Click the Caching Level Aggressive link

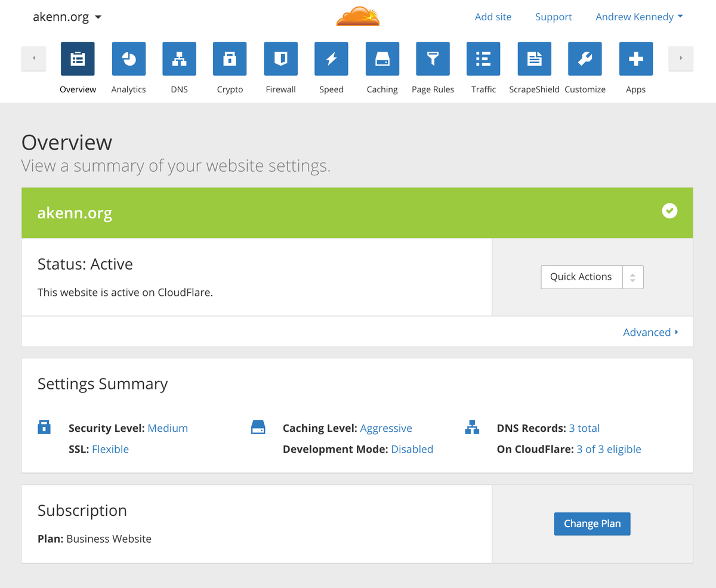(386, 428)
